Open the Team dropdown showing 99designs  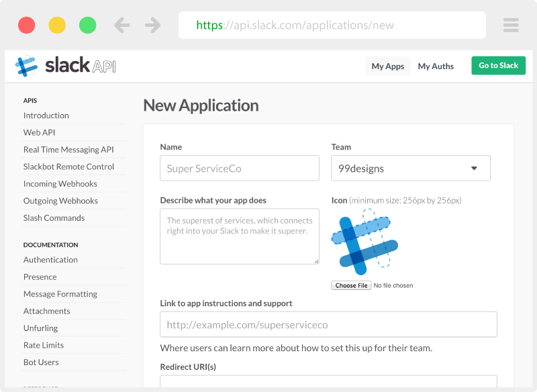pyautogui.click(x=411, y=168)
